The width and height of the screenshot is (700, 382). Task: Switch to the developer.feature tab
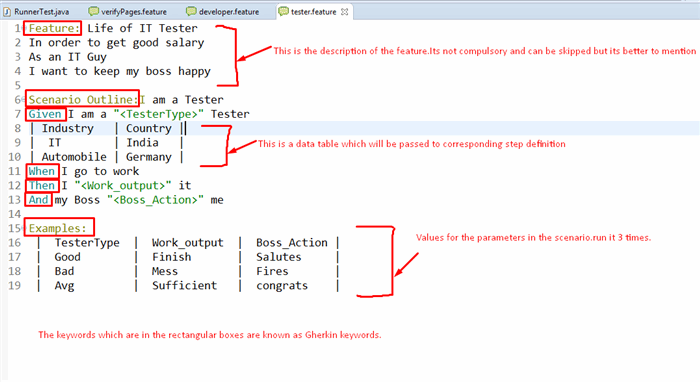[224, 12]
